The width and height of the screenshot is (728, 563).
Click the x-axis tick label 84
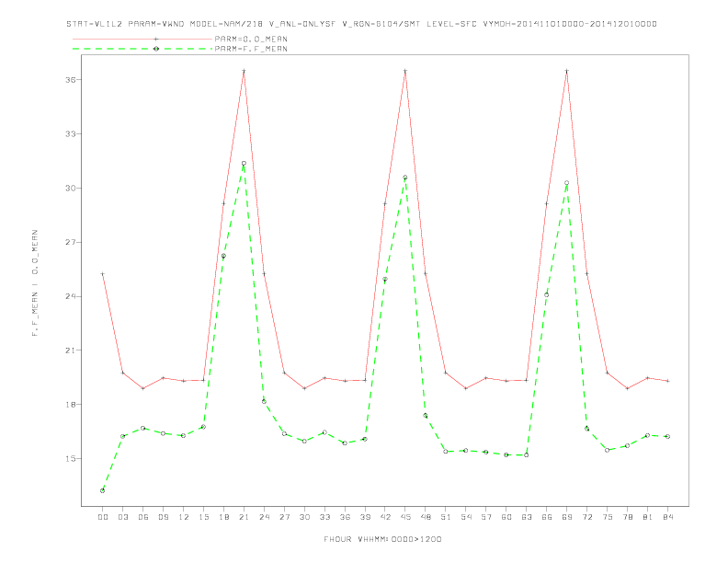pos(667,517)
